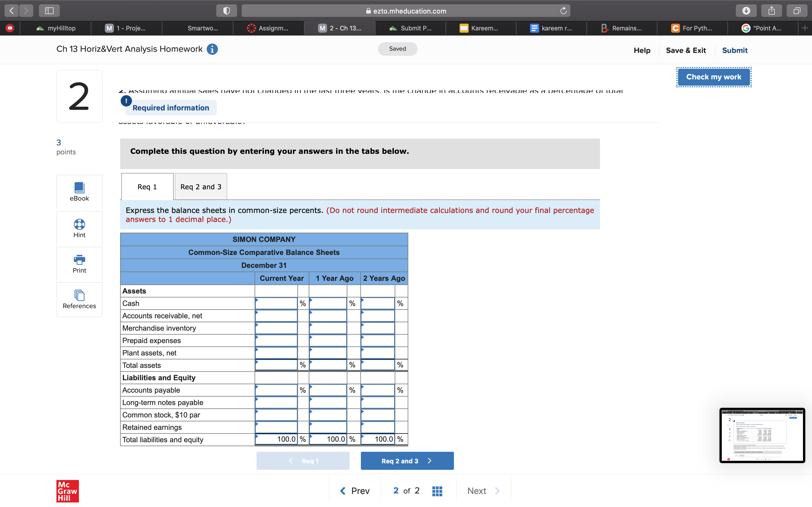The width and height of the screenshot is (812, 507).
Task: Open the References panel
Action: 79,299
